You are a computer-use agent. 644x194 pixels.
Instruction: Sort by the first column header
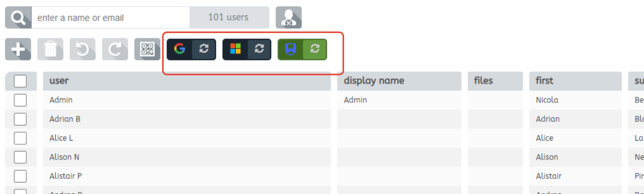(x=575, y=81)
